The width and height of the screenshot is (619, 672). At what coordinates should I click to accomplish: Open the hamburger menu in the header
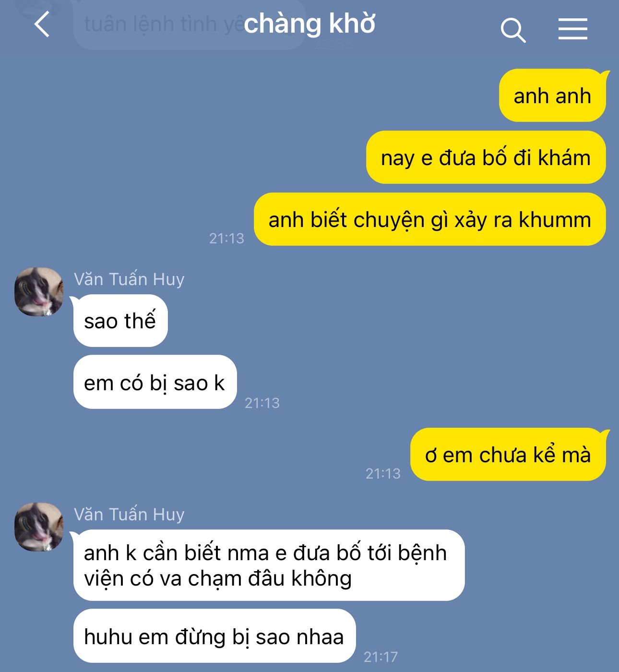click(573, 29)
